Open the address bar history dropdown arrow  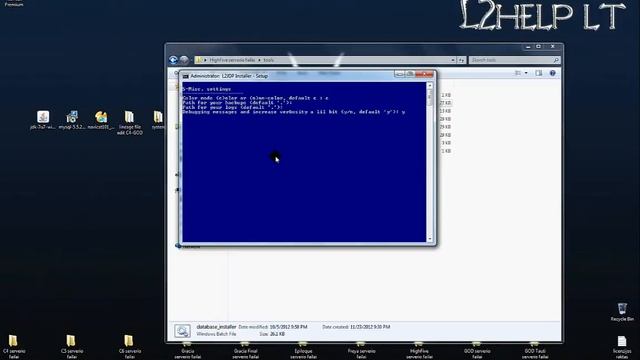click(x=453, y=60)
